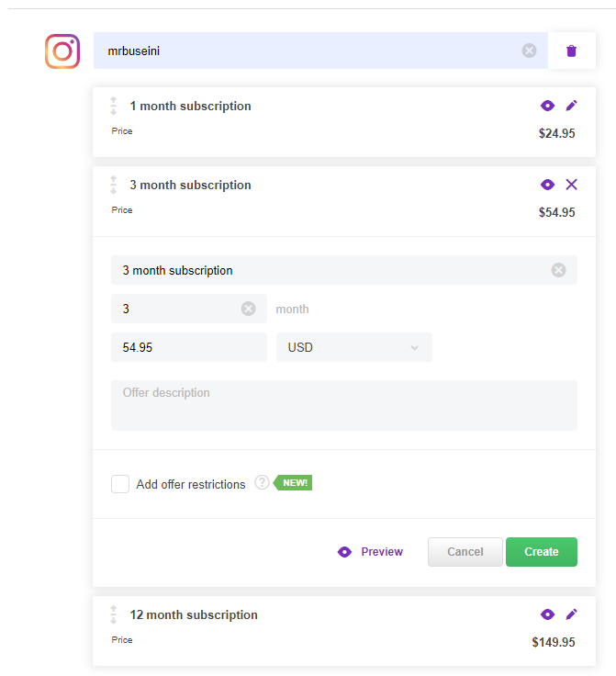Open the USD currency dropdown
The image size is (616, 676).
354,347
